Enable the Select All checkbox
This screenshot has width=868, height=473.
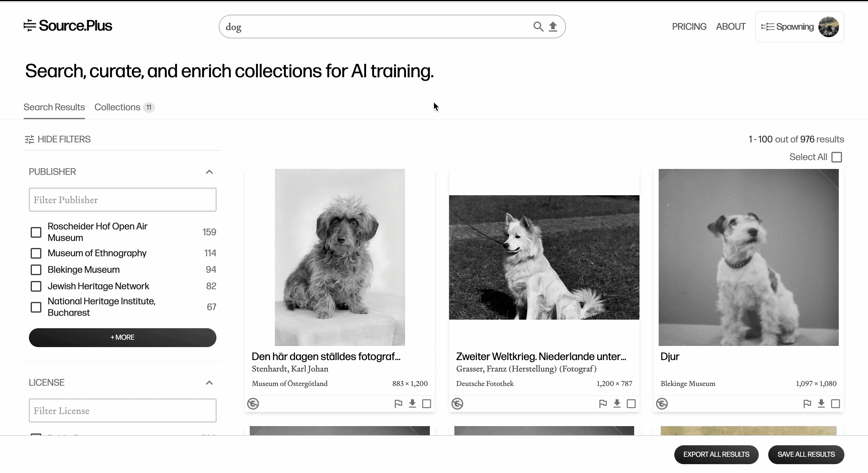point(837,157)
